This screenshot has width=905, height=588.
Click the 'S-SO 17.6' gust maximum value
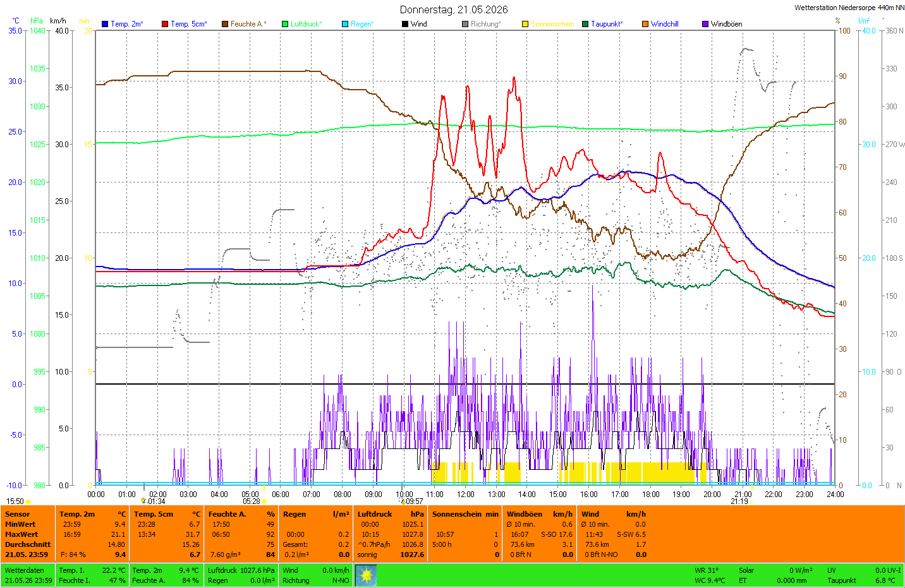point(556,534)
